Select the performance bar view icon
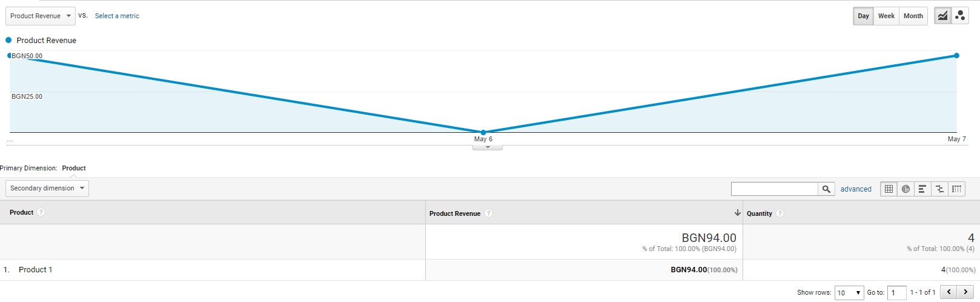This screenshot has width=980, height=302. click(922, 189)
